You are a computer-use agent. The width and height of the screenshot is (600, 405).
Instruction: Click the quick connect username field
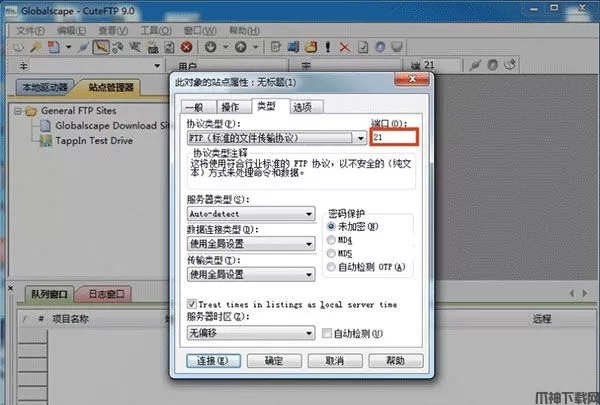click(240, 66)
